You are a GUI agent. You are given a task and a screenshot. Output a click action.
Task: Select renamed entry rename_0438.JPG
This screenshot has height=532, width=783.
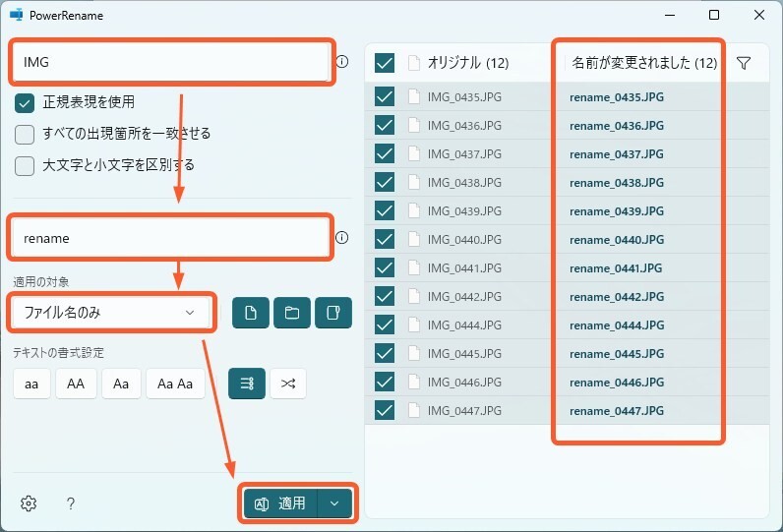point(617,183)
